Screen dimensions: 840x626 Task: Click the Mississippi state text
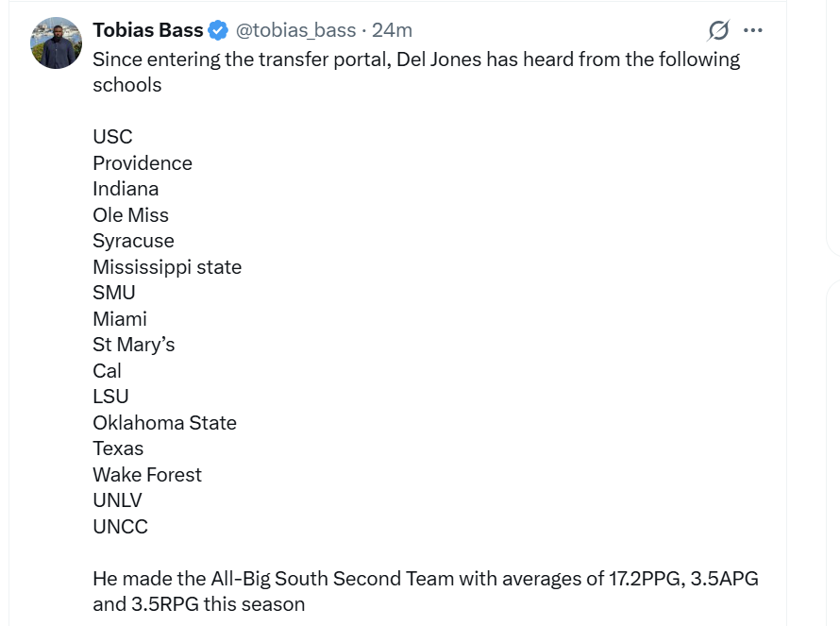click(x=167, y=267)
